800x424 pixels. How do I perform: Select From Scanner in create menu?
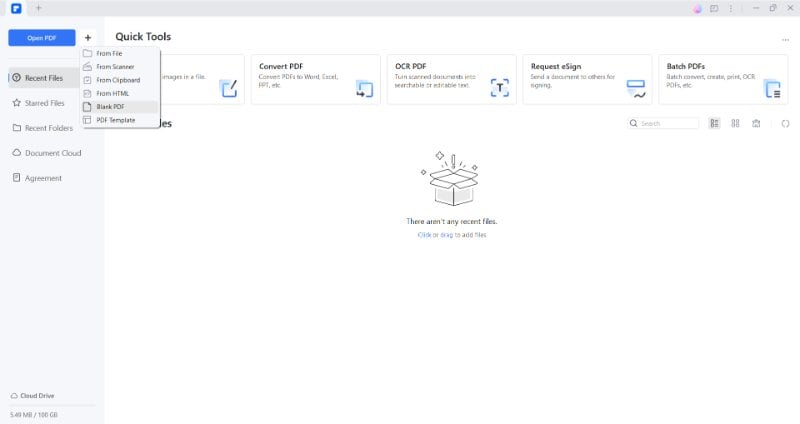tap(120, 66)
